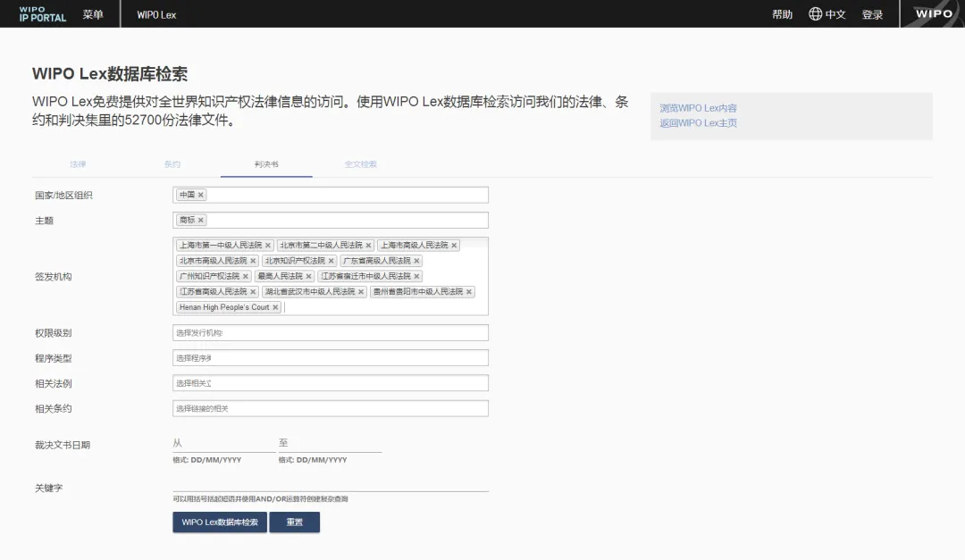Switch to the 法律 tab
This screenshot has width=965, height=560.
coord(78,164)
